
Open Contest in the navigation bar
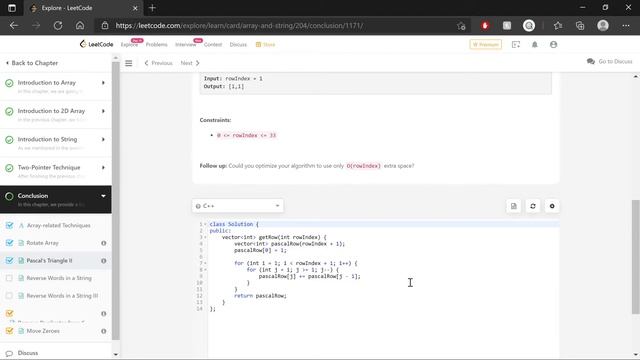[x=213, y=44]
